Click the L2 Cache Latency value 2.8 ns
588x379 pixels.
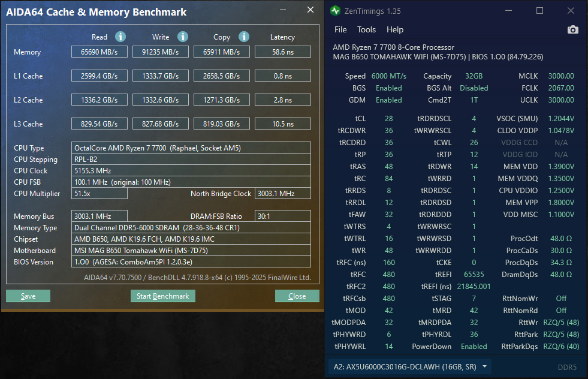click(283, 100)
